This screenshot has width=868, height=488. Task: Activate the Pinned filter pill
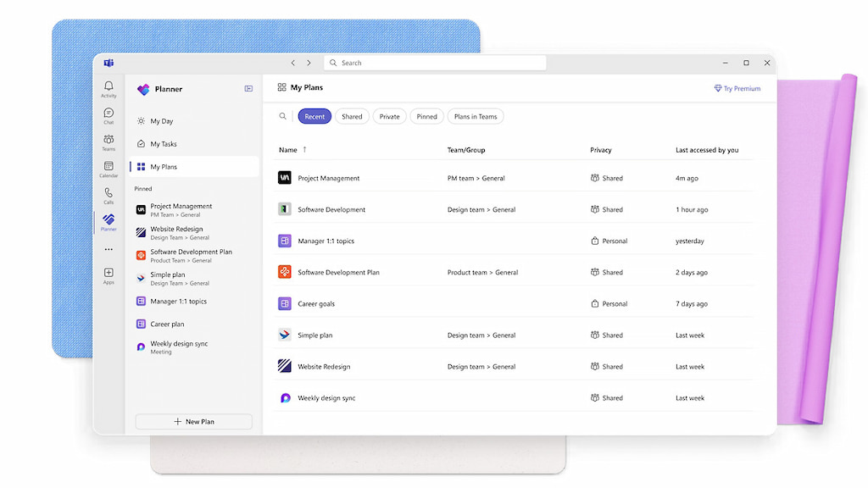pyautogui.click(x=426, y=116)
